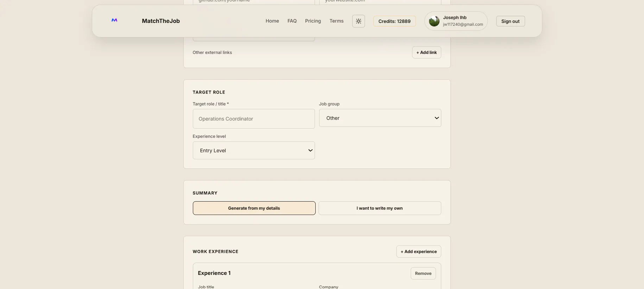Click the 'Experience 1' heading
Viewport: 644px width, 289px height.
(x=214, y=273)
